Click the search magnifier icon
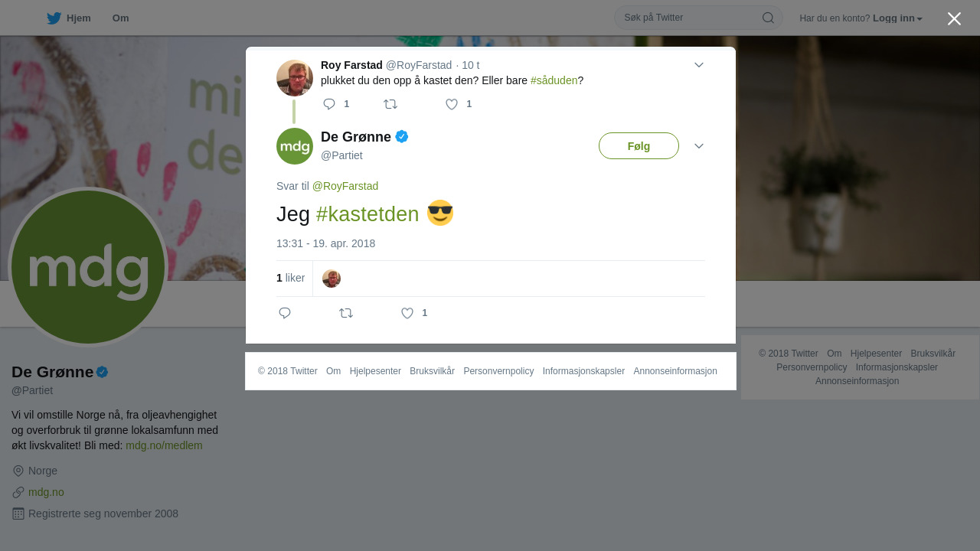980x551 pixels. pos(768,18)
